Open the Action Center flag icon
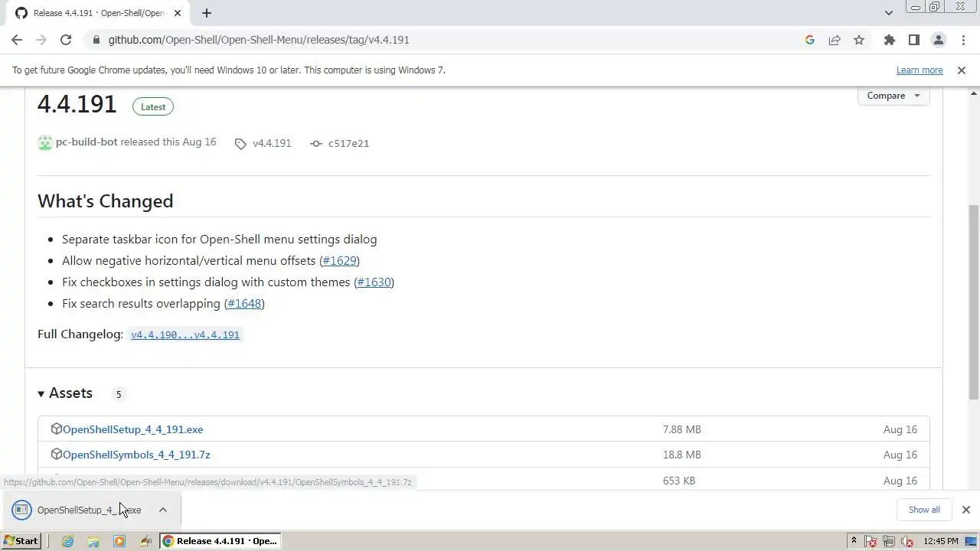 coord(871,541)
